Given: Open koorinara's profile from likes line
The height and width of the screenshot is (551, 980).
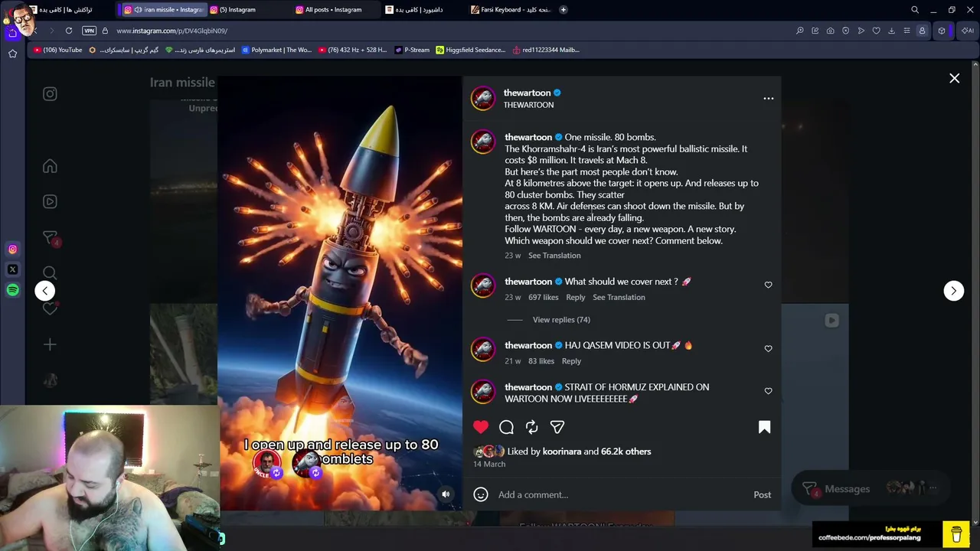Looking at the screenshot, I should (x=562, y=452).
